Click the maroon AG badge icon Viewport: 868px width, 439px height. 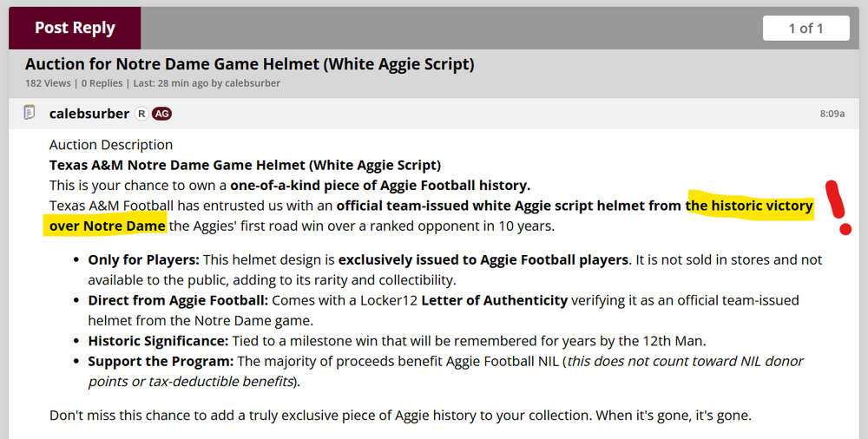coord(161,114)
